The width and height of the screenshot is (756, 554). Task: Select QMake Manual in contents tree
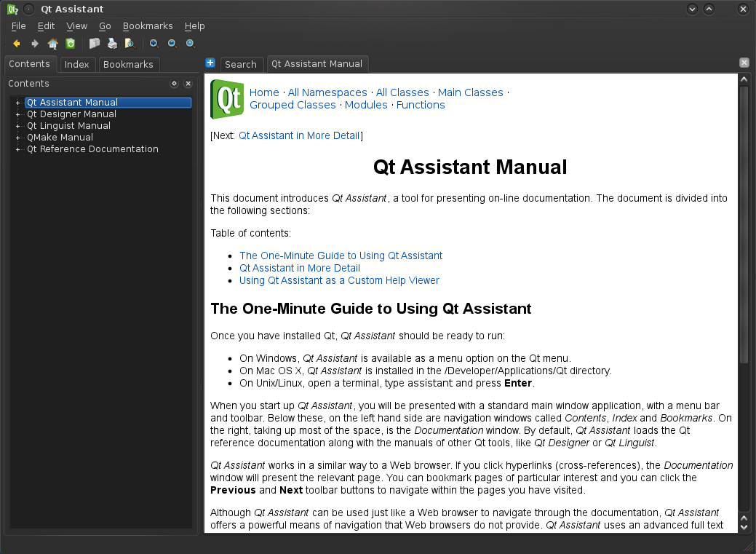tap(60, 138)
